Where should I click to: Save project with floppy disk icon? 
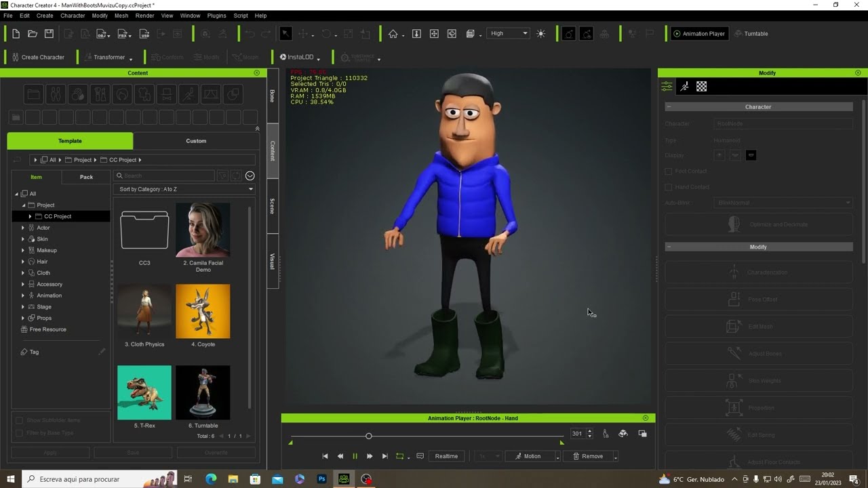pos(49,34)
